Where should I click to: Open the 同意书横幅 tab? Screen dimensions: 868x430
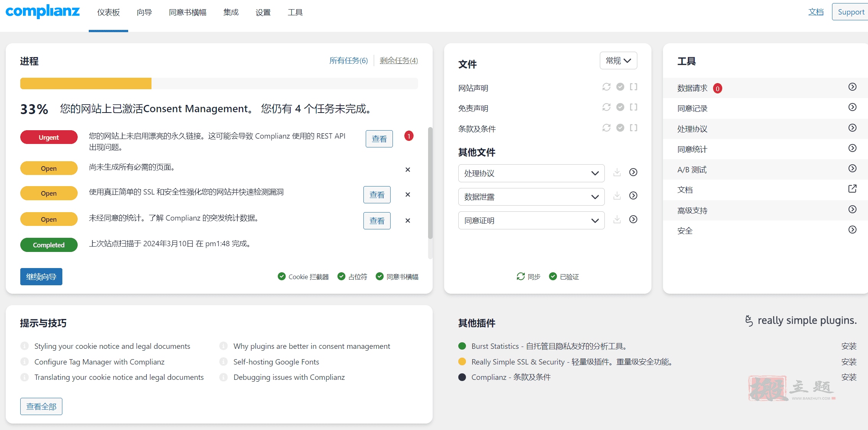coord(187,13)
